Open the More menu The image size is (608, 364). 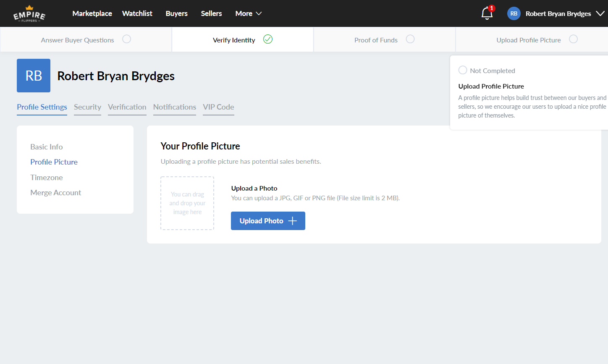click(249, 13)
